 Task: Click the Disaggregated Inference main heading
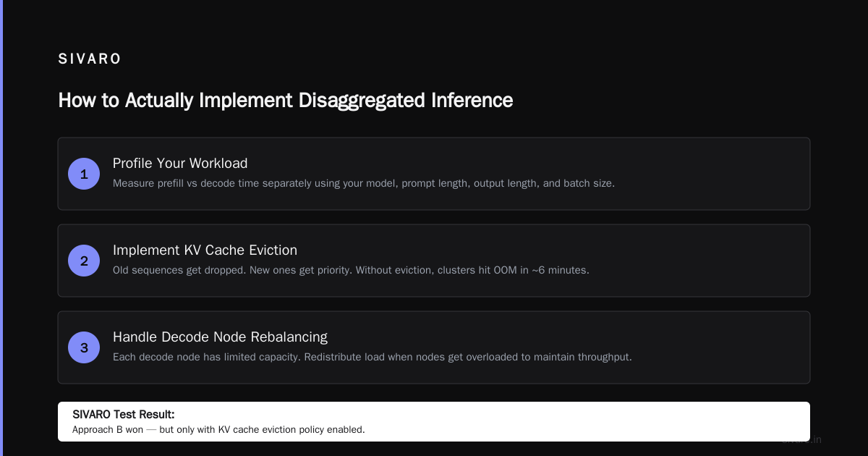(x=286, y=100)
